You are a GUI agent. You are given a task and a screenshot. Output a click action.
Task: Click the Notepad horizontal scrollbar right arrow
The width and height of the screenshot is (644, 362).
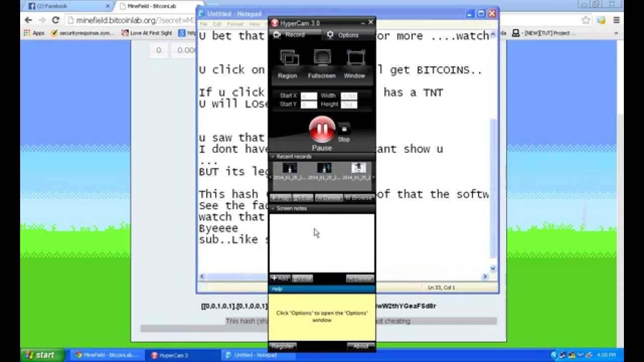pyautogui.click(x=485, y=277)
